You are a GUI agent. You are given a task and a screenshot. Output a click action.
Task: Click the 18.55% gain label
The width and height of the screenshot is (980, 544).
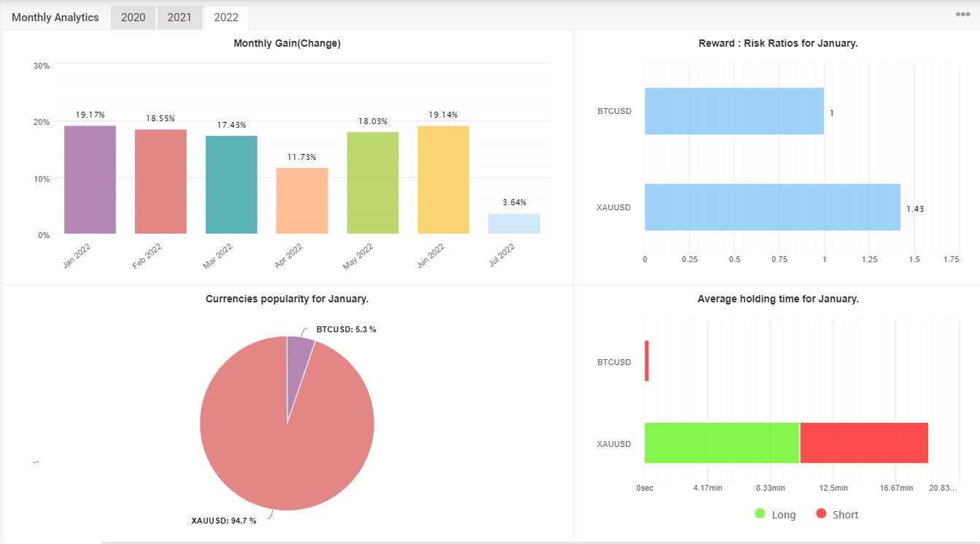point(161,118)
